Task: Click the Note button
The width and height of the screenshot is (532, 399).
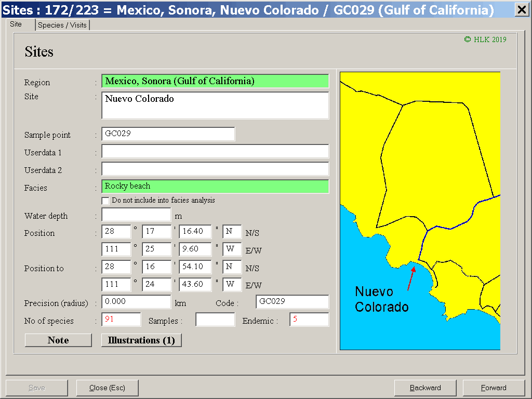Action: tap(58, 340)
